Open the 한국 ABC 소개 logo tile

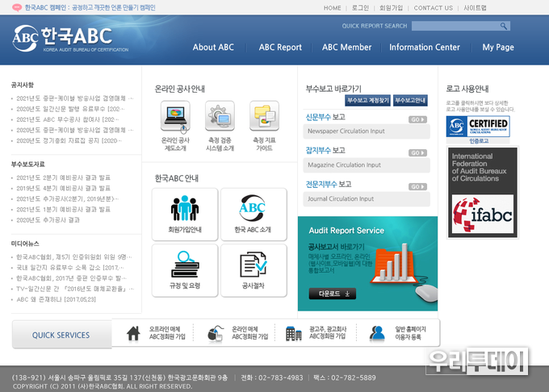(x=254, y=214)
